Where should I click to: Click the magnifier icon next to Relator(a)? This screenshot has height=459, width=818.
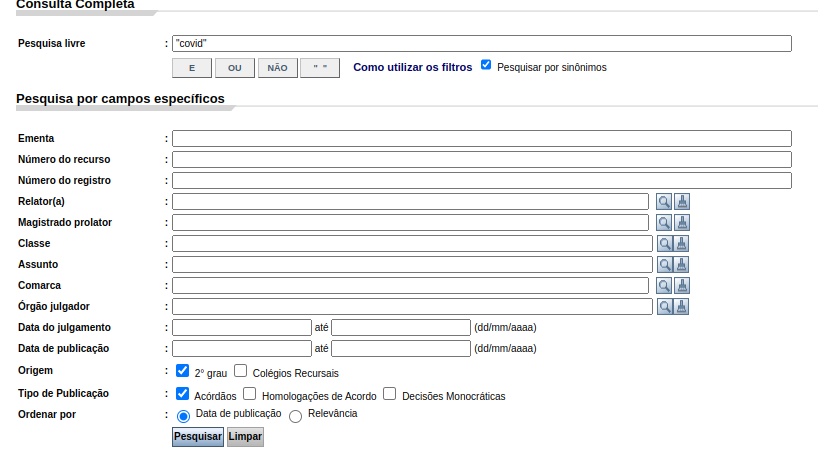(x=664, y=202)
